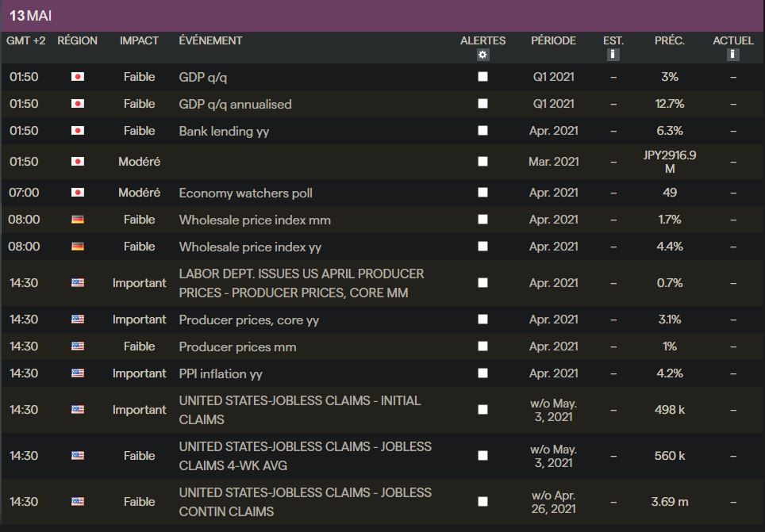765x532 pixels.
Task: Click the info icon under EST. column
Action: pyautogui.click(x=613, y=55)
